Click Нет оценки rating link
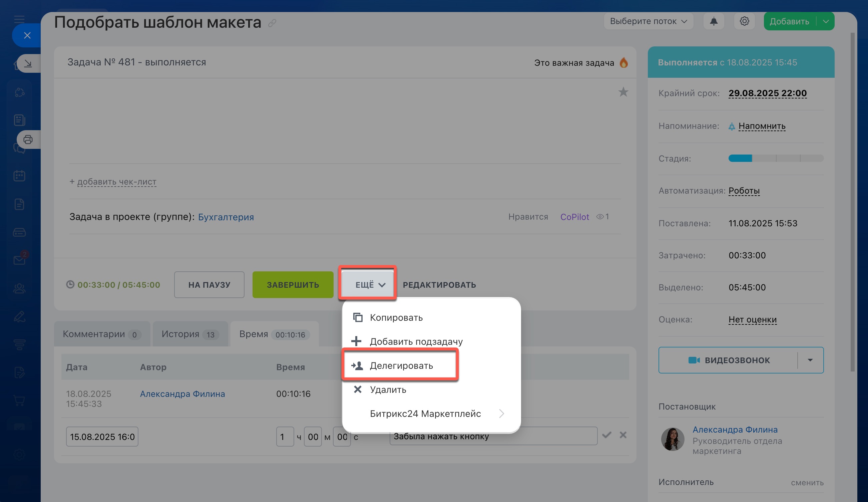868x502 pixels. coord(752,319)
